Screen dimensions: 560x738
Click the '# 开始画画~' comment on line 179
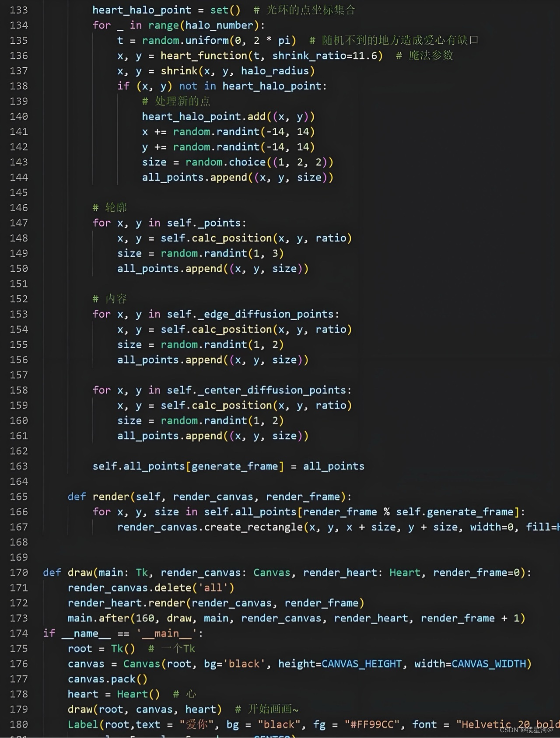(266, 709)
